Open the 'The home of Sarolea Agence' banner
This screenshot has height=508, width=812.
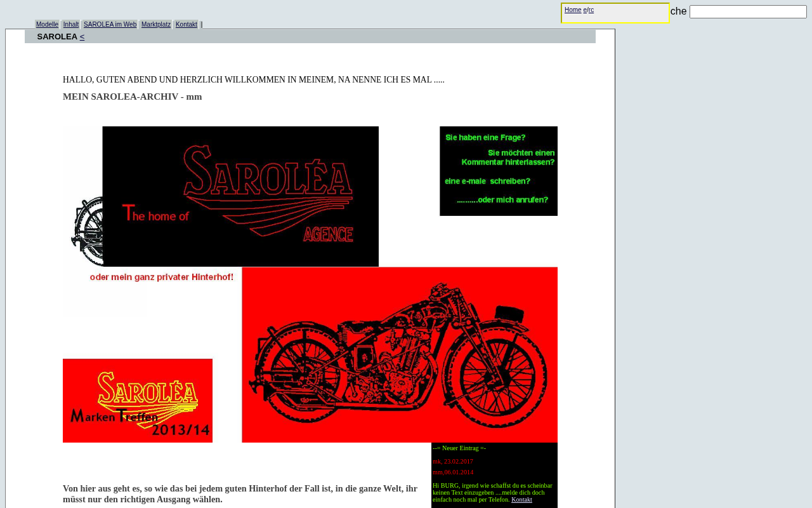(x=240, y=196)
